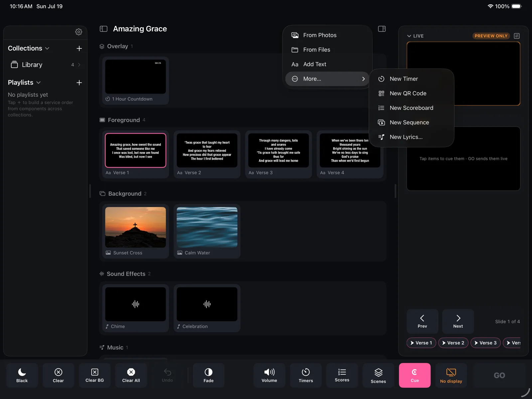The height and width of the screenshot is (399, 532).
Task: Select Sunset Cross background
Action: (x=135, y=231)
